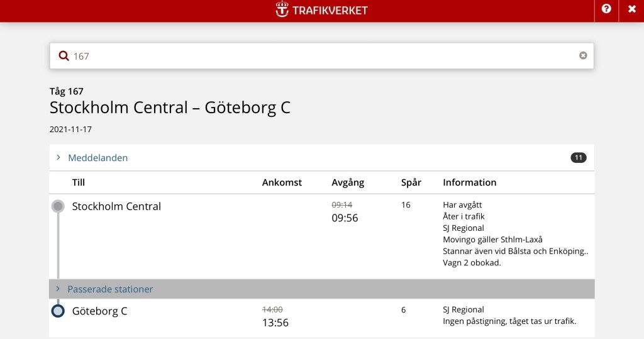Click the 11 messages count badge
The width and height of the screenshot is (644, 339).
(x=579, y=158)
